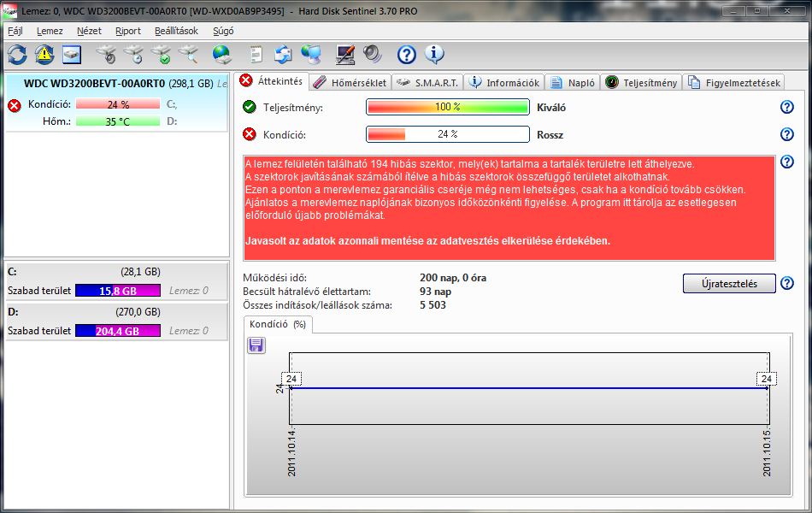Screen dimensions: 812x513
Task: Open the Nézet menu
Action: 89,31
